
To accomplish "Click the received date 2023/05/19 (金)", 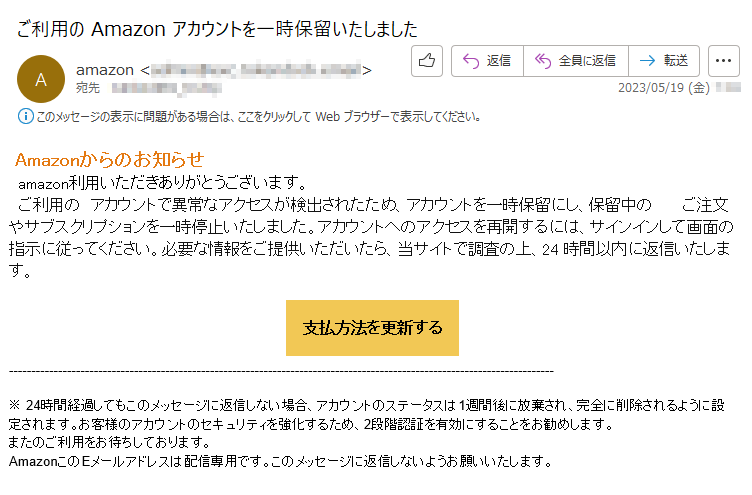I will [663, 88].
